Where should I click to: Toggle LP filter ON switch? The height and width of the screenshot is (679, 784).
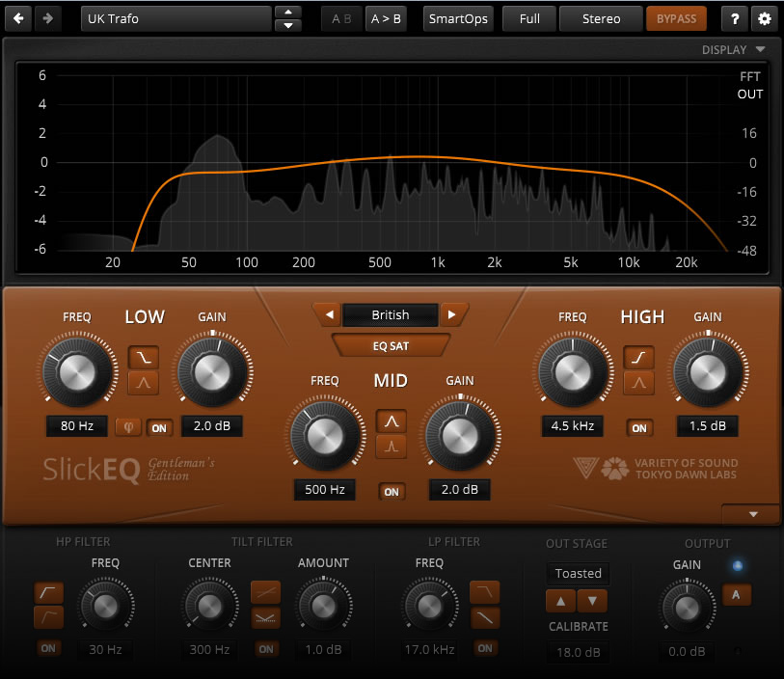pyautogui.click(x=485, y=648)
